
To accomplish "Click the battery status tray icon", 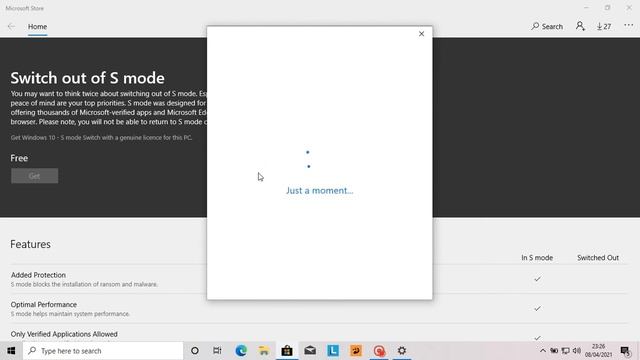I will tap(554, 351).
